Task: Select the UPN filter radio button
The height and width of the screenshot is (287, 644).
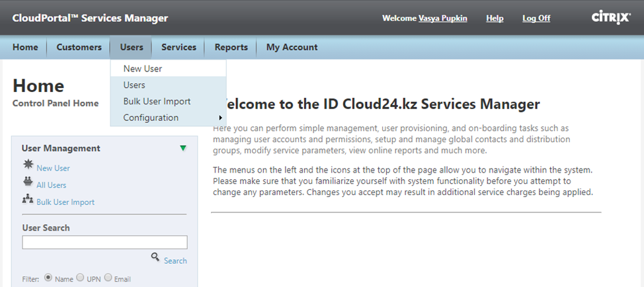Action: click(x=81, y=278)
